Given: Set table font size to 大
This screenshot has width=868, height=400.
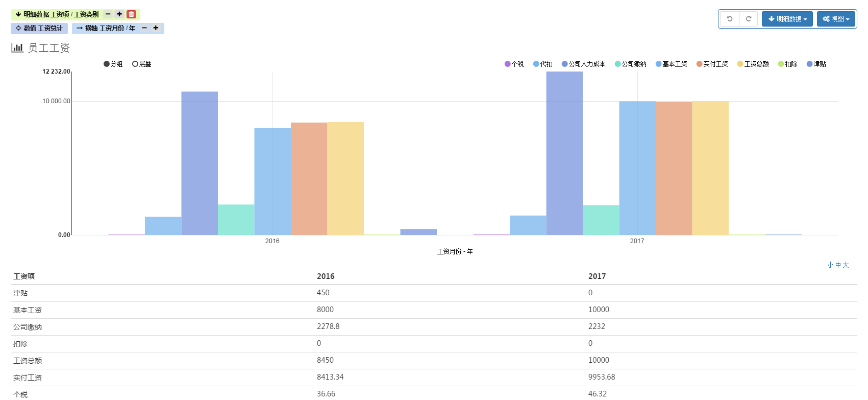Looking at the screenshot, I should pyautogui.click(x=846, y=265).
